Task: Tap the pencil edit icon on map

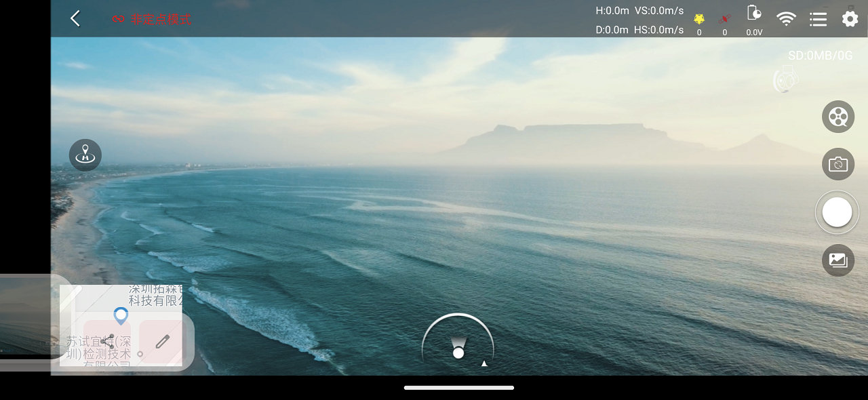Action: point(162,341)
